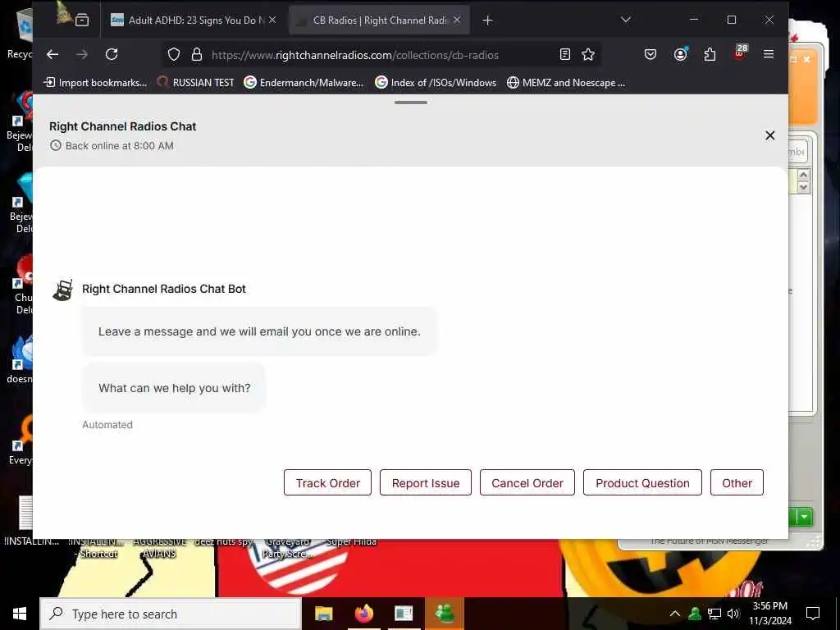The height and width of the screenshot is (630, 840).
Task: Open Import bookmarks toolbar item
Action: click(x=95, y=83)
